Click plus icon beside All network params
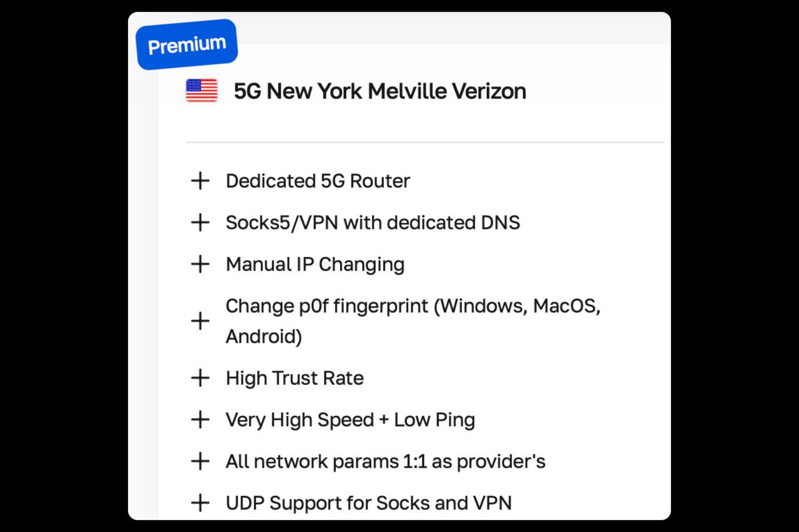 click(x=200, y=462)
